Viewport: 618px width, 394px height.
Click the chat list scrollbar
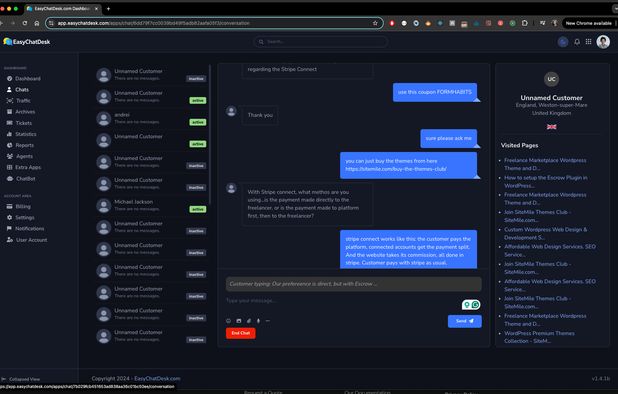[210, 134]
